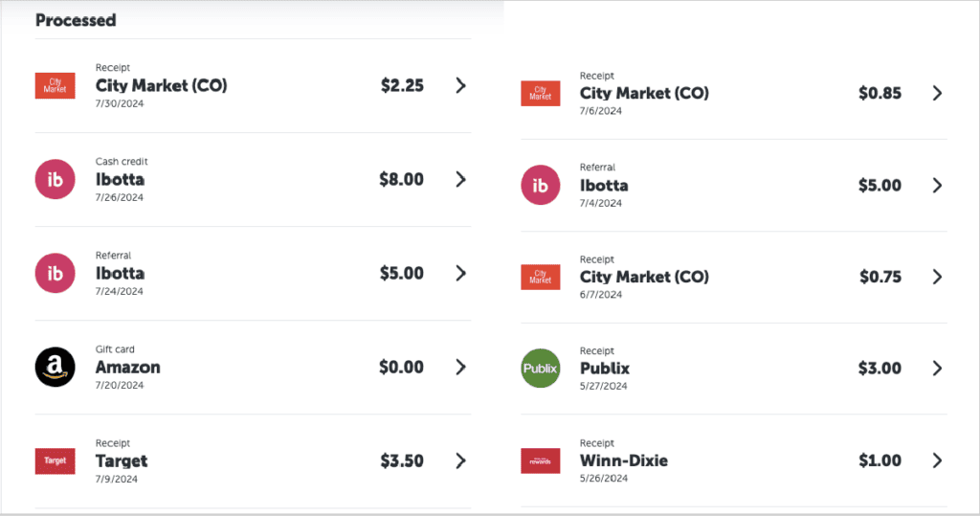Click the Winn-Dixie rewards logo icon
The width and height of the screenshot is (980, 516).
tap(540, 460)
